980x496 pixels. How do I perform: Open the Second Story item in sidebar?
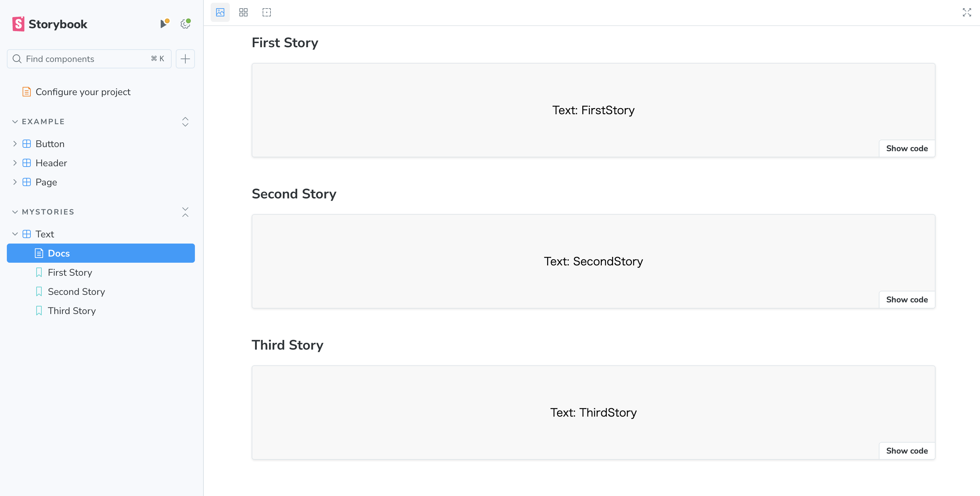coord(76,291)
